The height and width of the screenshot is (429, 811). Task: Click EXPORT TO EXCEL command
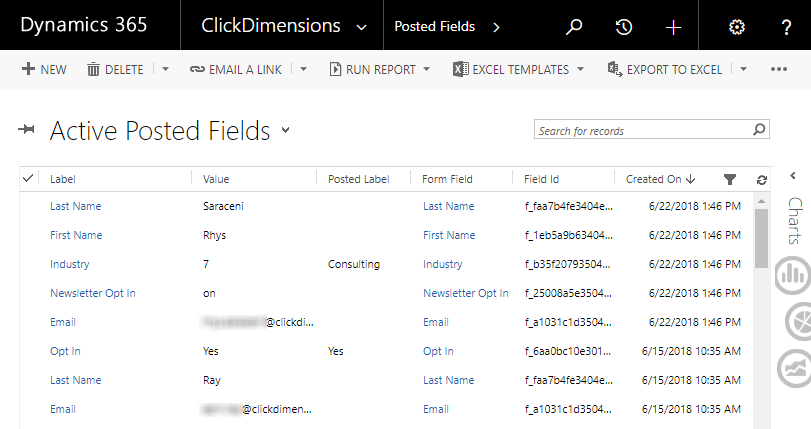click(665, 69)
